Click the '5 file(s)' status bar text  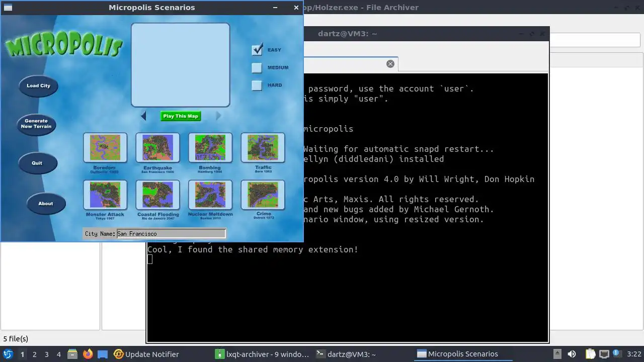pos(16,339)
